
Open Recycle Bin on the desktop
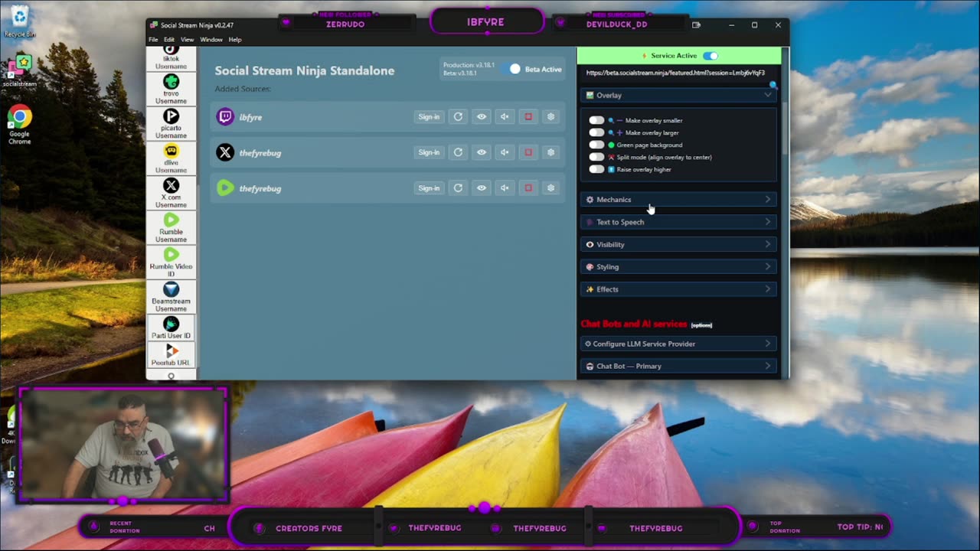coord(19,21)
